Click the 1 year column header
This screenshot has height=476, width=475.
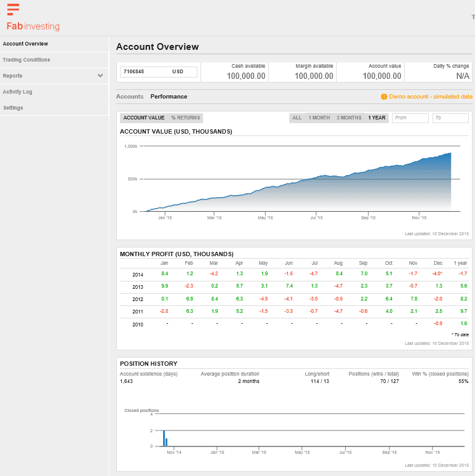tap(460, 263)
